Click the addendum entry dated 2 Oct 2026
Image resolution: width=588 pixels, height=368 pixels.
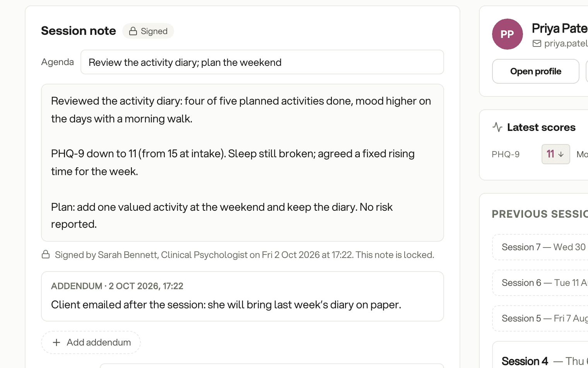coord(243,296)
